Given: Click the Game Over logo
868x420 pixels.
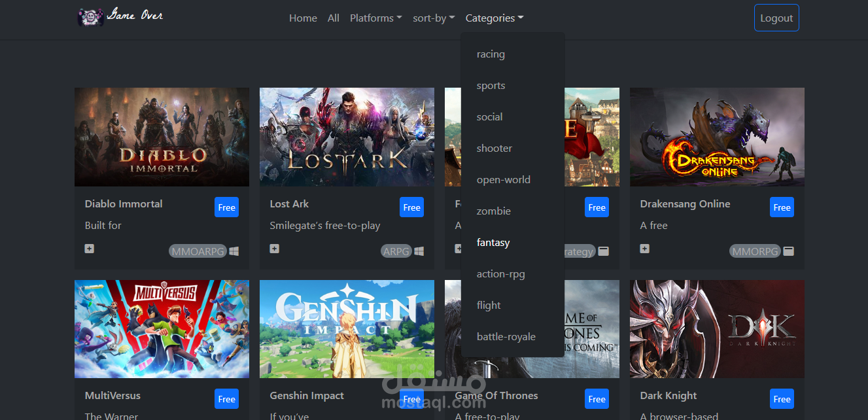Looking at the screenshot, I should coord(120,16).
